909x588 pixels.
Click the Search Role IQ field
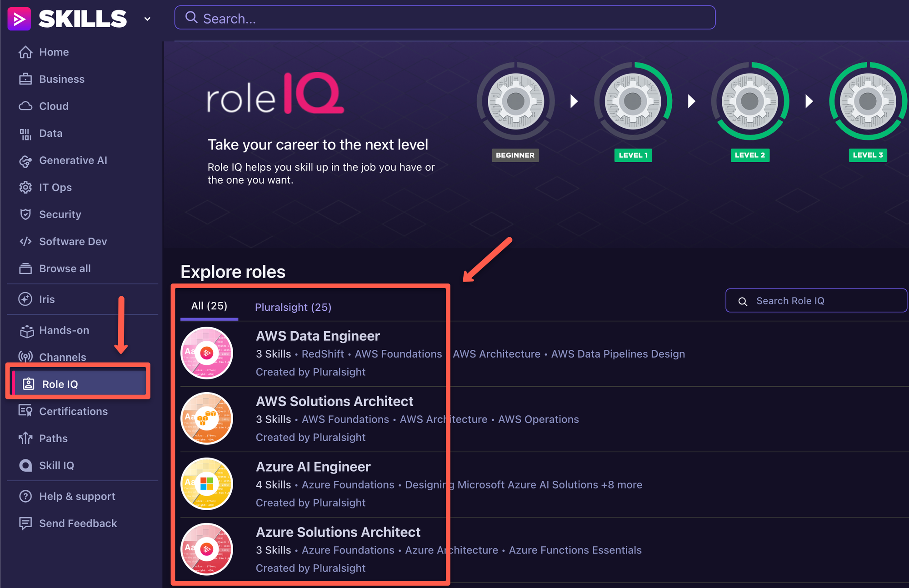click(x=816, y=300)
